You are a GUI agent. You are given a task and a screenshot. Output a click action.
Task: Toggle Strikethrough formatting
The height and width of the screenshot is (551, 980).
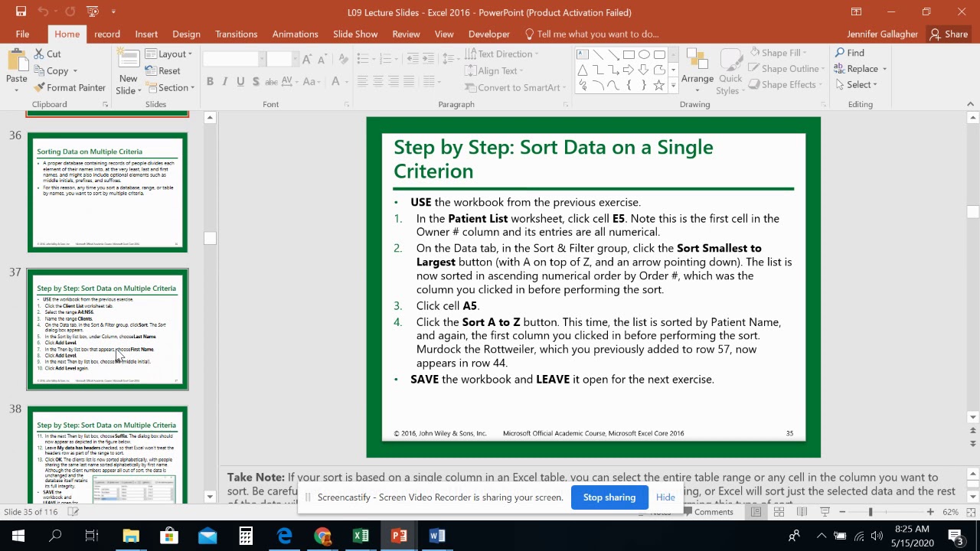pos(271,82)
